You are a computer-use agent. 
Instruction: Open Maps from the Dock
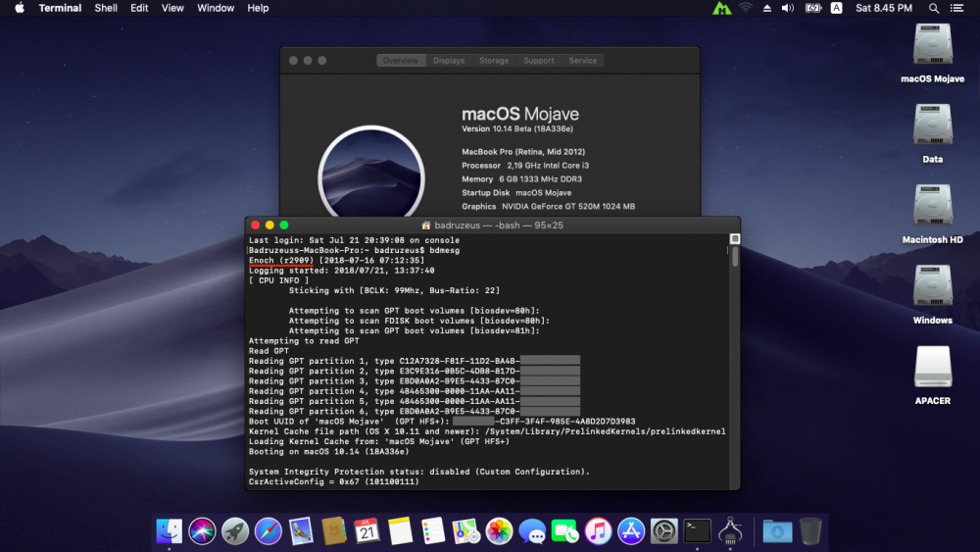(x=466, y=531)
